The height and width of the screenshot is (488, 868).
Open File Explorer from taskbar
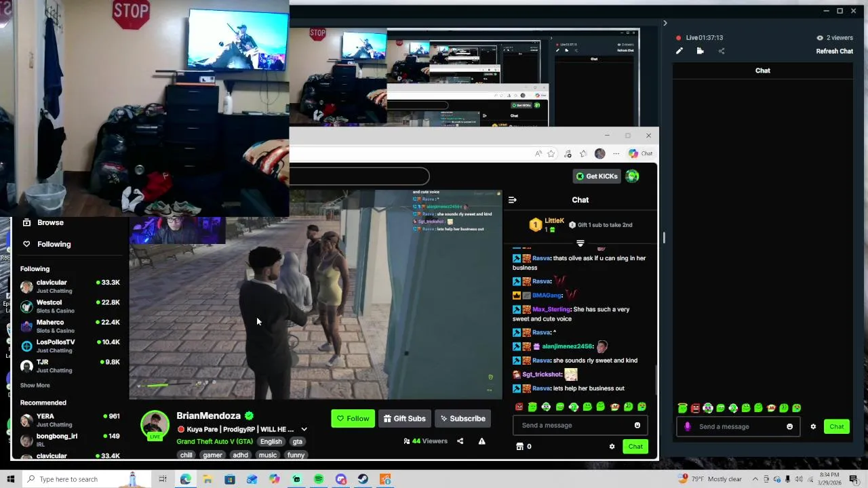click(x=208, y=479)
